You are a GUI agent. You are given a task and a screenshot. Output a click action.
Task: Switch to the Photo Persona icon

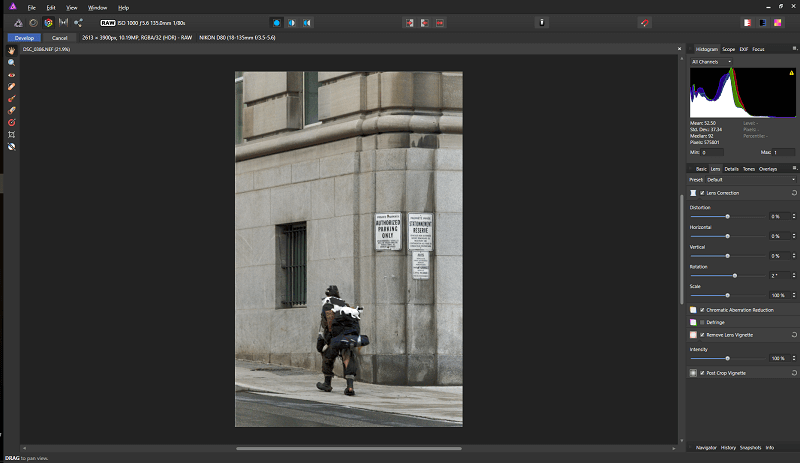18,23
